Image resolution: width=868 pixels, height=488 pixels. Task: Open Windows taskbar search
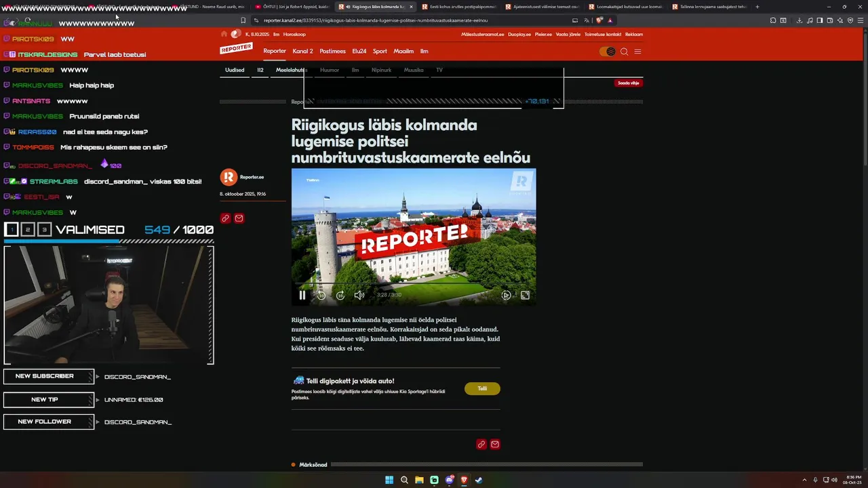404,480
